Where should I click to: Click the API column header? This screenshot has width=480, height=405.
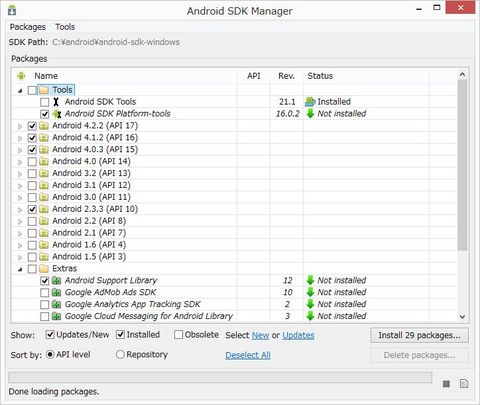(254, 76)
